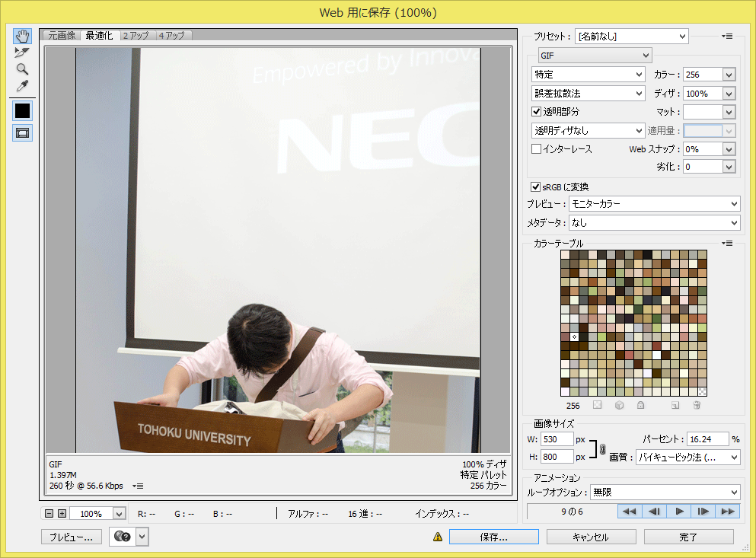Uncheck the 透明部分 checkbox
Image resolution: width=756 pixels, height=558 pixels.
[536, 112]
